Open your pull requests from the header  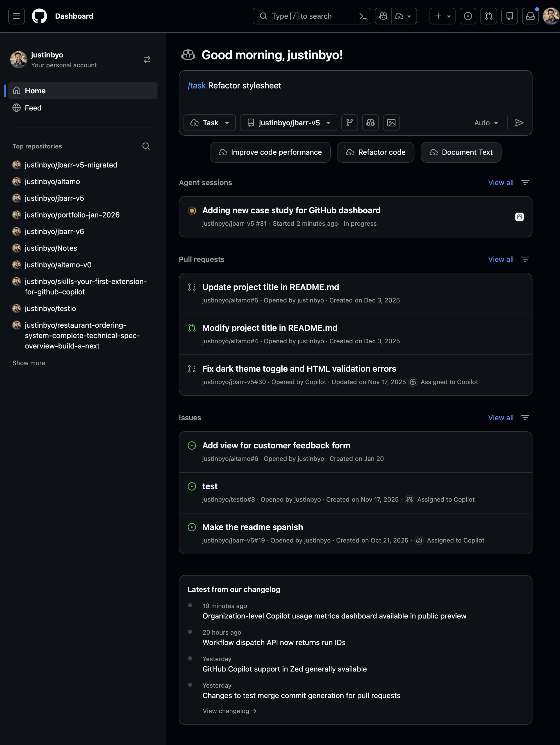click(x=489, y=16)
